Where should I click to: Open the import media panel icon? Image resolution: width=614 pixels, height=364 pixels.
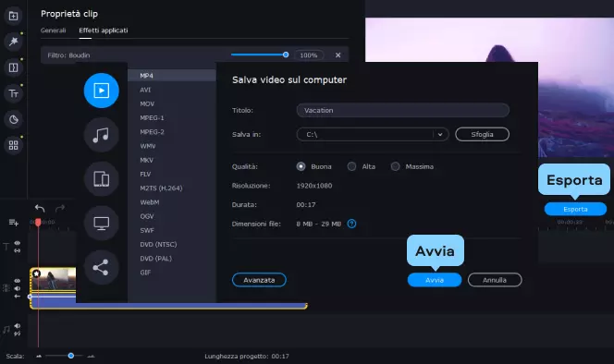tap(13, 16)
